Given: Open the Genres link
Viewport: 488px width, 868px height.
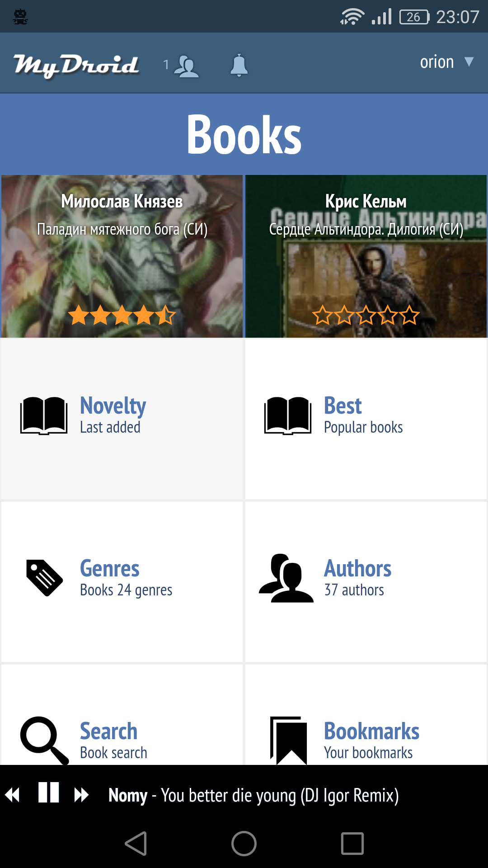Looking at the screenshot, I should [x=110, y=569].
